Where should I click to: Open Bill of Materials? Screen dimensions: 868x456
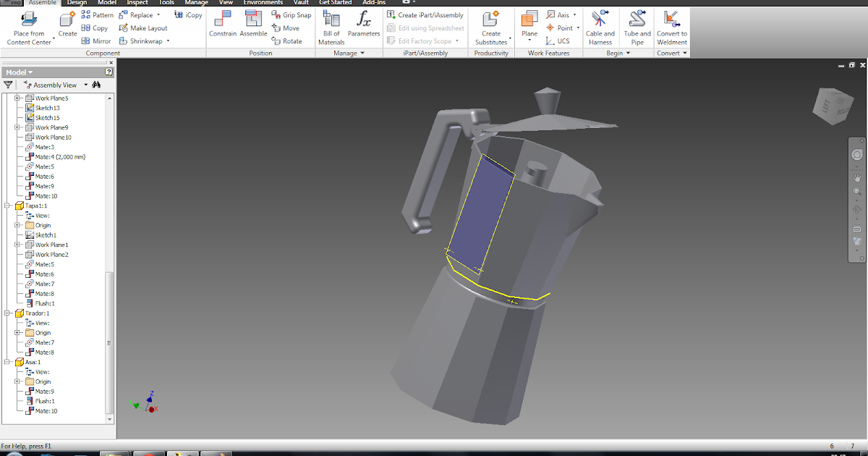pos(331,20)
